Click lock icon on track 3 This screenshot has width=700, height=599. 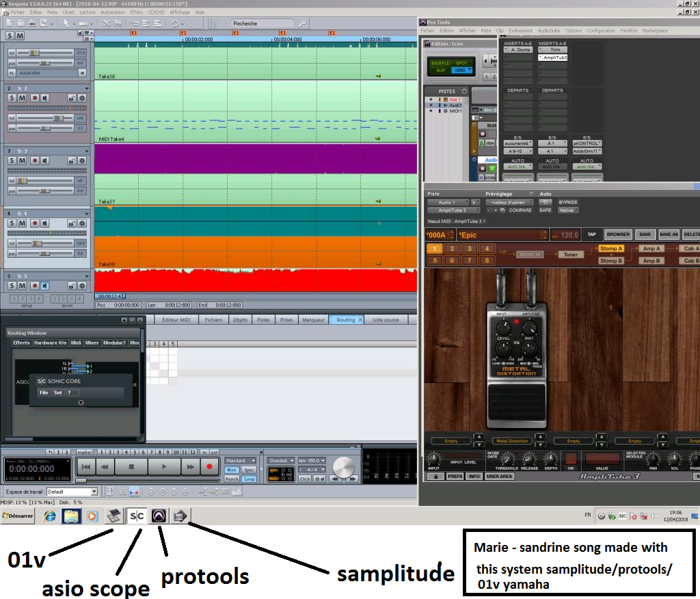(71, 161)
